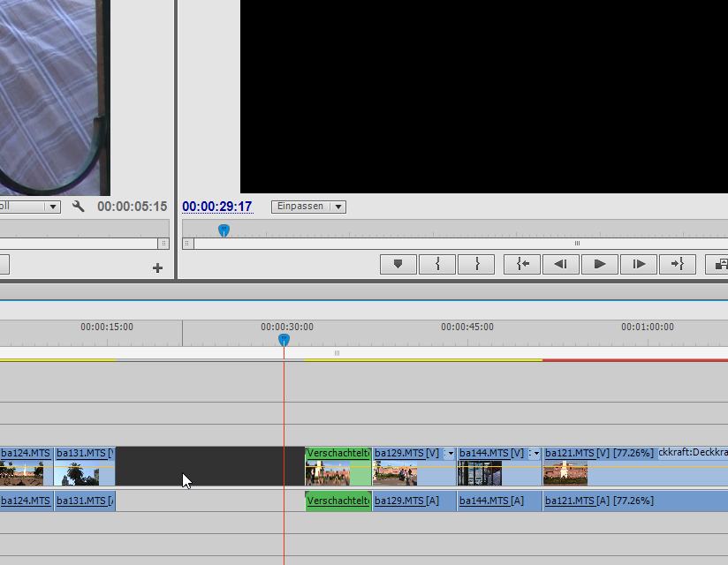Set the Mark In point

(x=437, y=264)
